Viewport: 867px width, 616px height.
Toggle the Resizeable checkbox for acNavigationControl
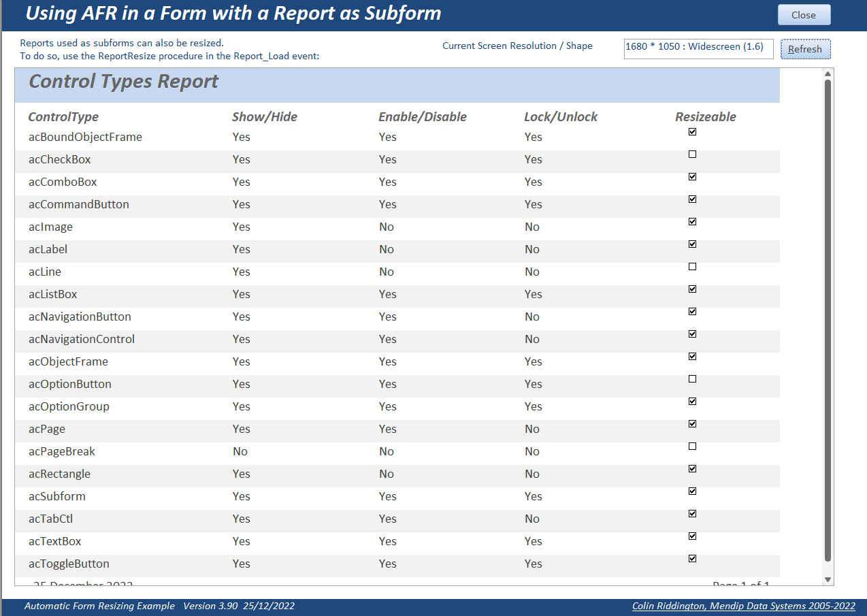pyautogui.click(x=692, y=334)
